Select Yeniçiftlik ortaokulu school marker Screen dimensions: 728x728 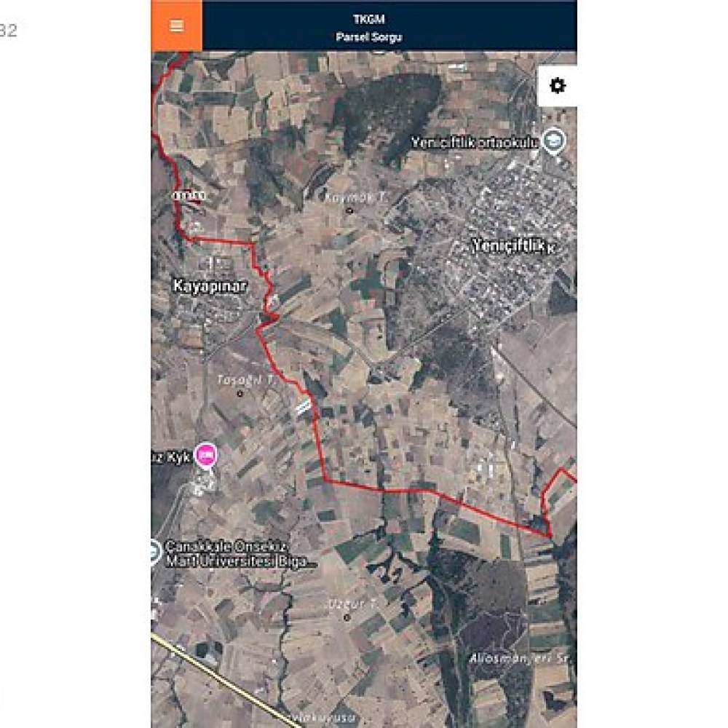(554, 141)
